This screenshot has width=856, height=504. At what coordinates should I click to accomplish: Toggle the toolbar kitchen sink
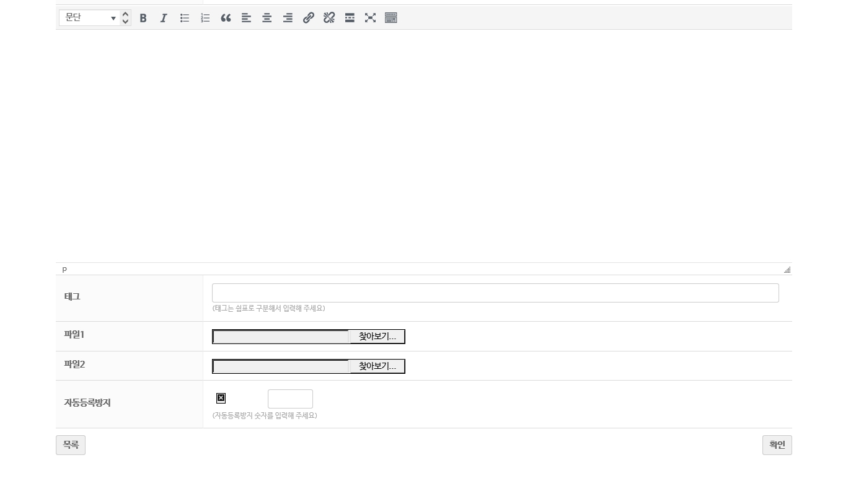click(391, 18)
